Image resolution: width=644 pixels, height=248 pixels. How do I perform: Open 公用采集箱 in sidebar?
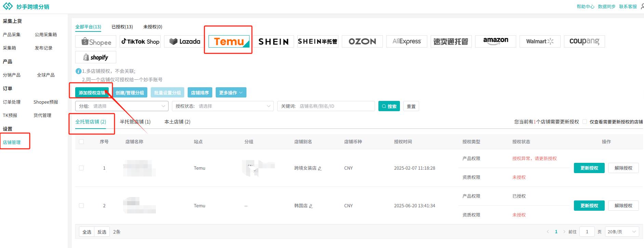(x=46, y=35)
